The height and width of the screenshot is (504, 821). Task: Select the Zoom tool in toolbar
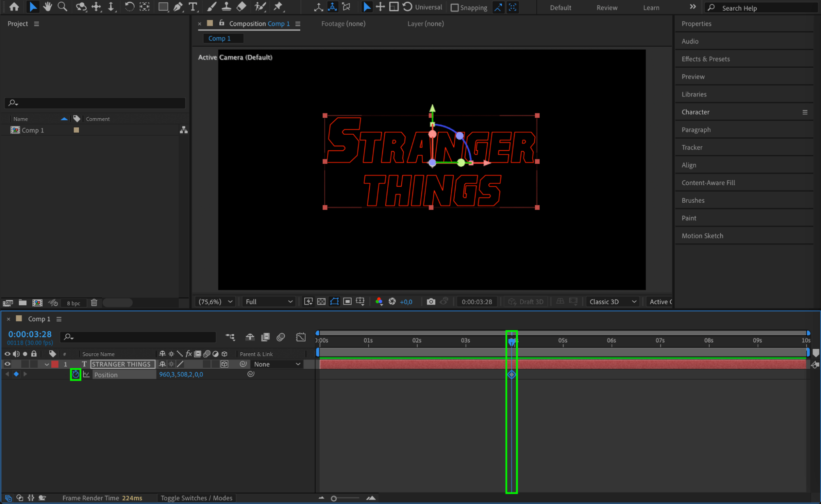coord(62,7)
